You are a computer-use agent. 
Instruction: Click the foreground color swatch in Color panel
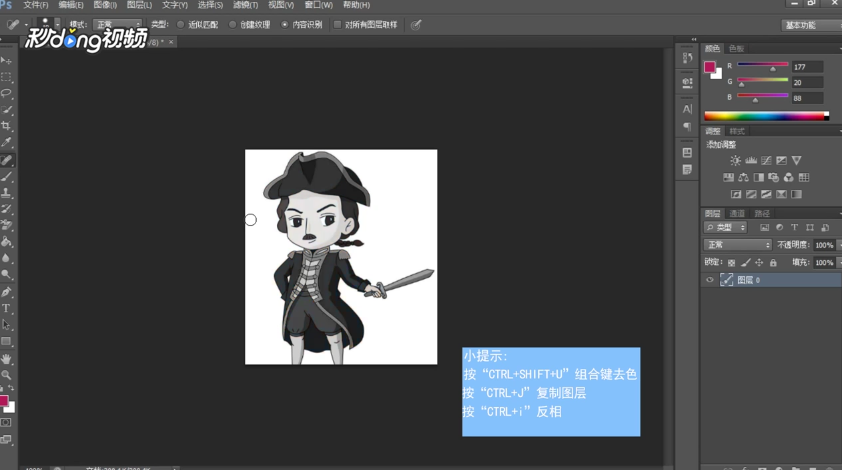710,67
